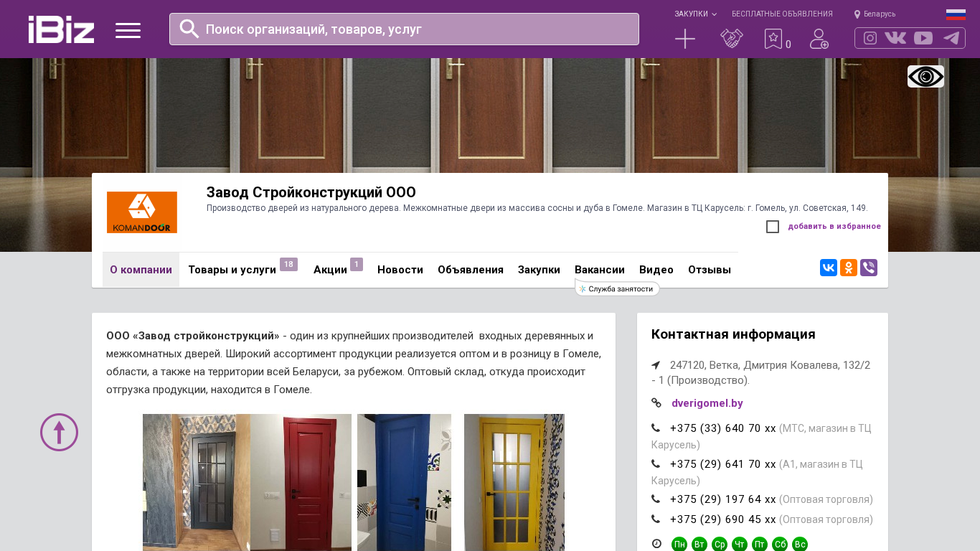Click the Служба занятости badge

coord(617,288)
